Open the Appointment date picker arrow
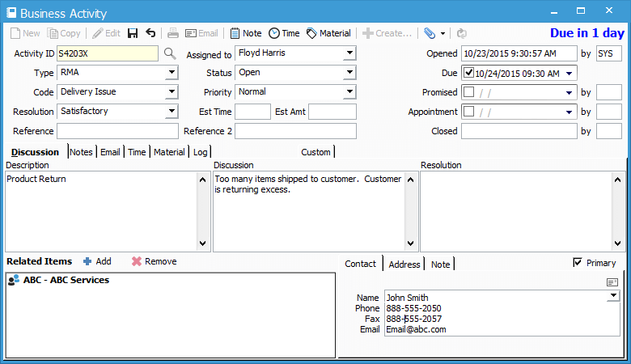The height and width of the screenshot is (364, 631). pos(569,112)
